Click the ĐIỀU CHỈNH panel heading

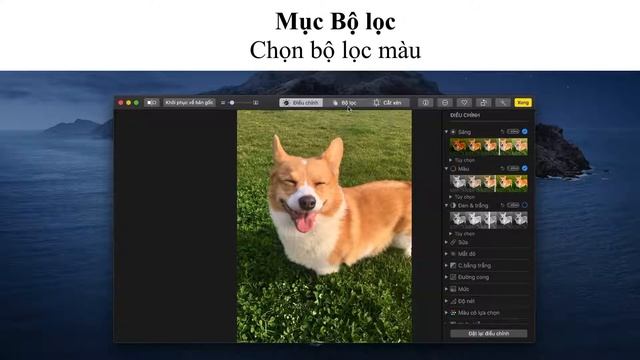[x=465, y=116]
